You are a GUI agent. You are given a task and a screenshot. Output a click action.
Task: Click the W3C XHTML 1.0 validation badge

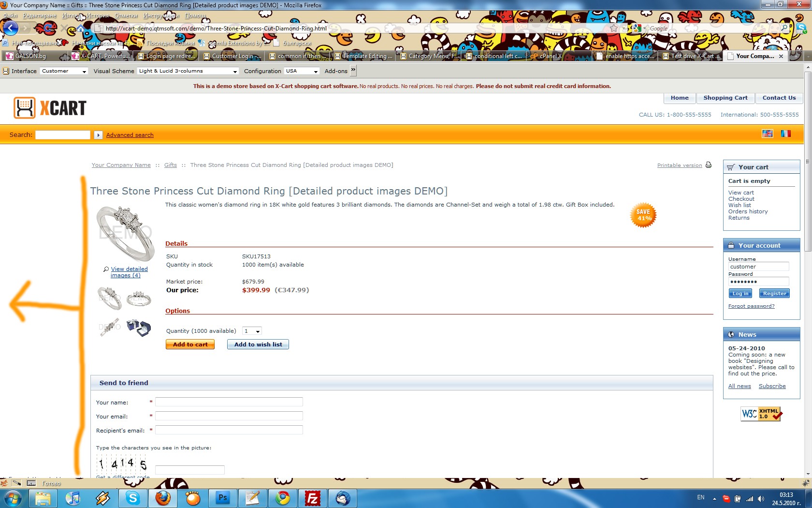point(761,414)
